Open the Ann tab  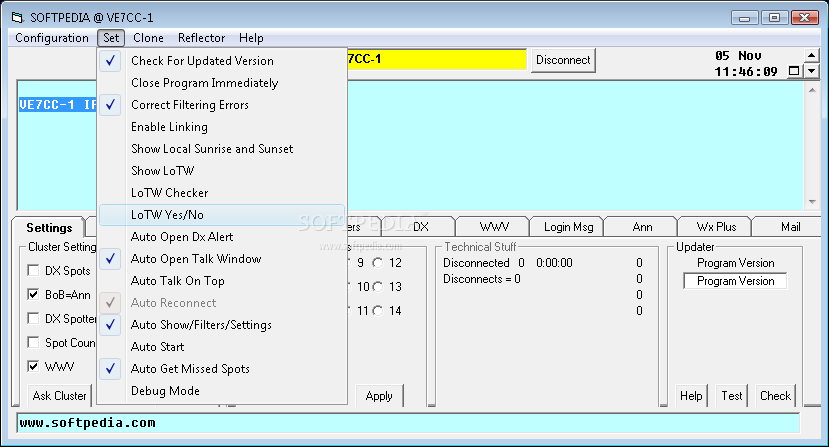[x=642, y=227]
